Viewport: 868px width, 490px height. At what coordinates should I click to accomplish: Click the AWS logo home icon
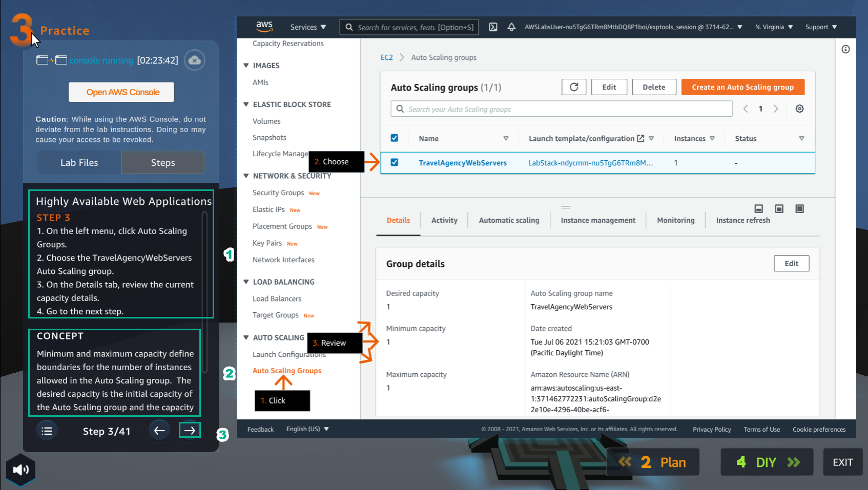[264, 27]
